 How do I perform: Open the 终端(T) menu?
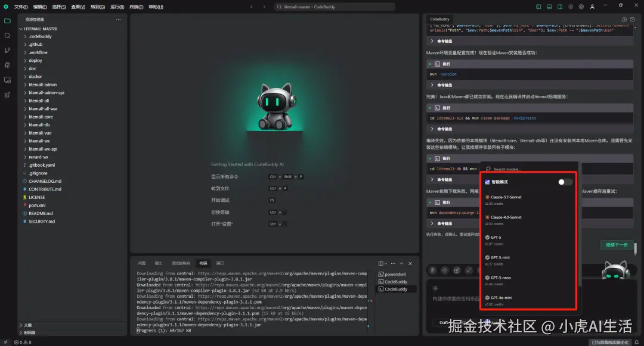click(x=137, y=7)
